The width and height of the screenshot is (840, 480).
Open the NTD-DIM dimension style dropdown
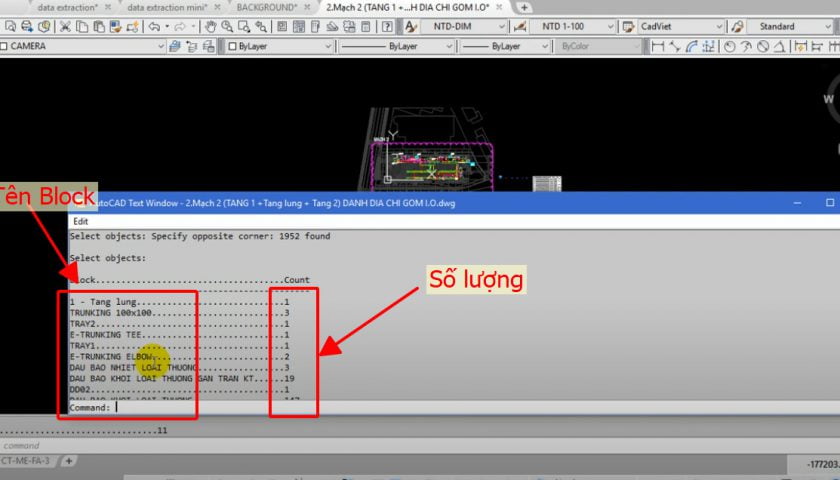(x=501, y=27)
